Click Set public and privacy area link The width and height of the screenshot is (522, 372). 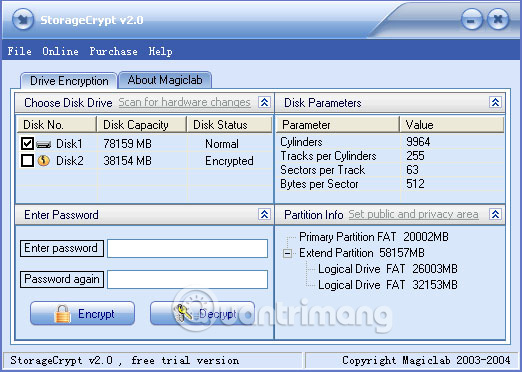[x=413, y=214]
